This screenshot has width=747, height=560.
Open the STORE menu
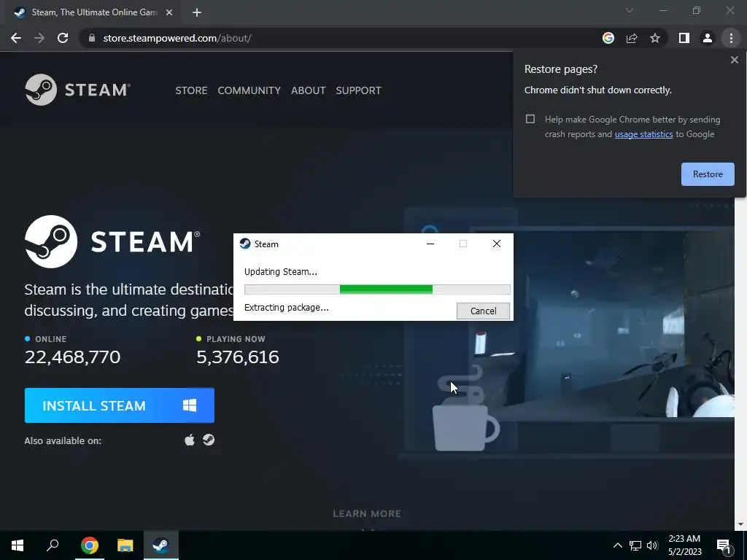point(191,90)
